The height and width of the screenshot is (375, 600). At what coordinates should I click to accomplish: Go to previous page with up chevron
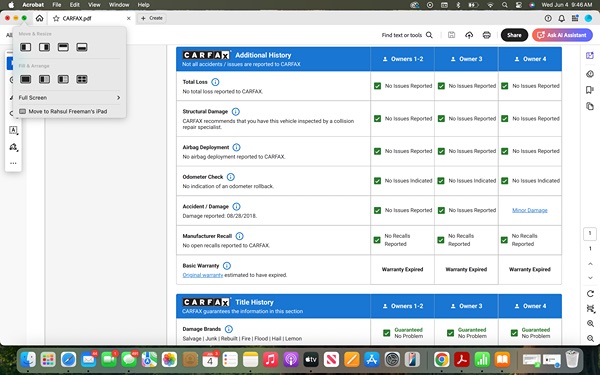pos(590,264)
